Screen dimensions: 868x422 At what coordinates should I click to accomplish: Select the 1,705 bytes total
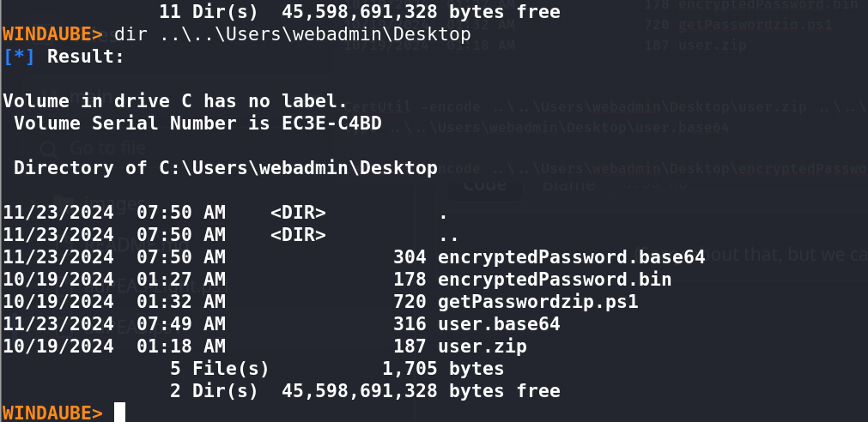[x=443, y=369]
